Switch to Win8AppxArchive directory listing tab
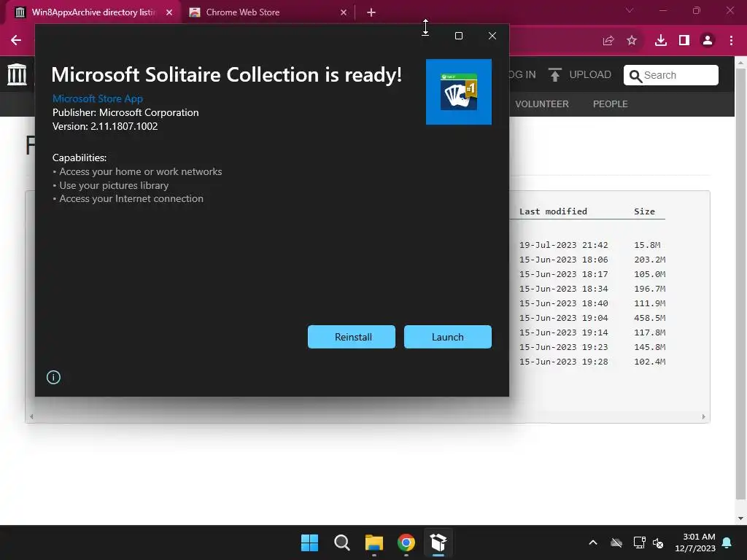Screen dimensions: 747x560 pyautogui.click(x=93, y=12)
